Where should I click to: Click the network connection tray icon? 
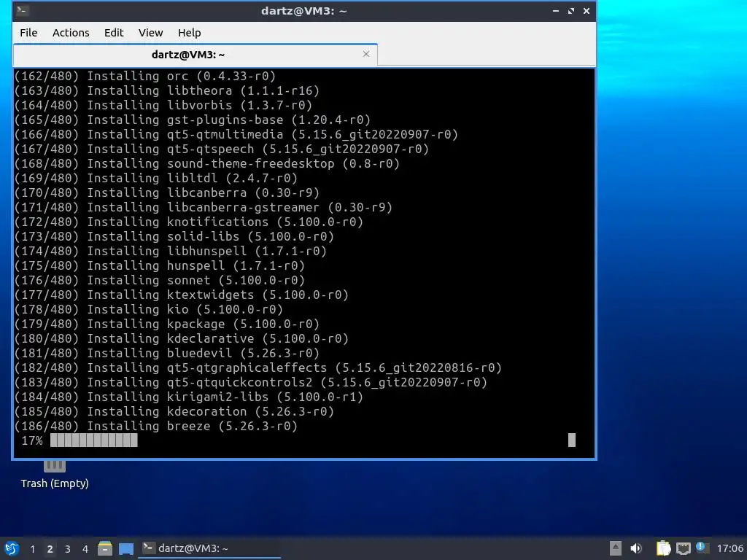click(683, 548)
